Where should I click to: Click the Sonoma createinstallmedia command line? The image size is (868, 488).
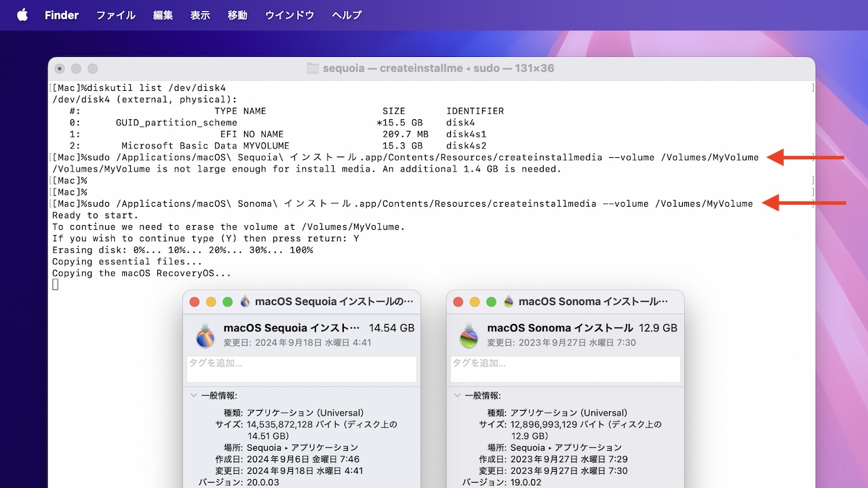pyautogui.click(x=403, y=203)
